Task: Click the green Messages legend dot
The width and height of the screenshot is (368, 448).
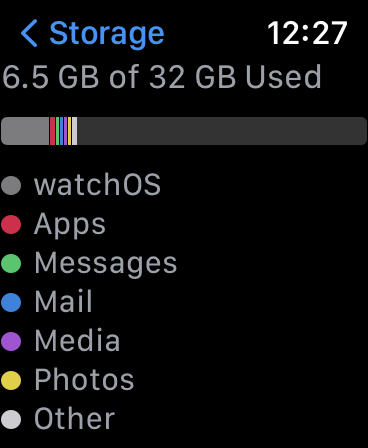Action: 11,263
